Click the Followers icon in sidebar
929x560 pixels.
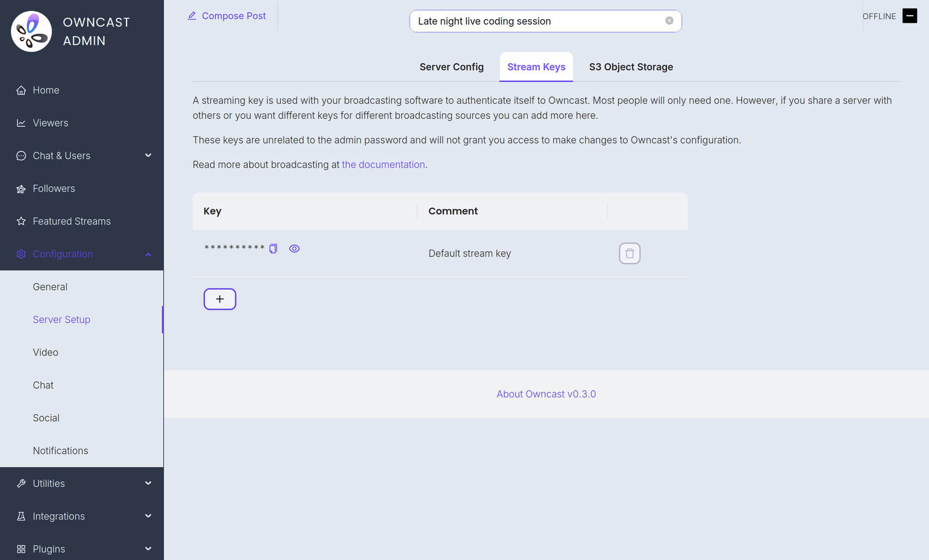coord(21,189)
